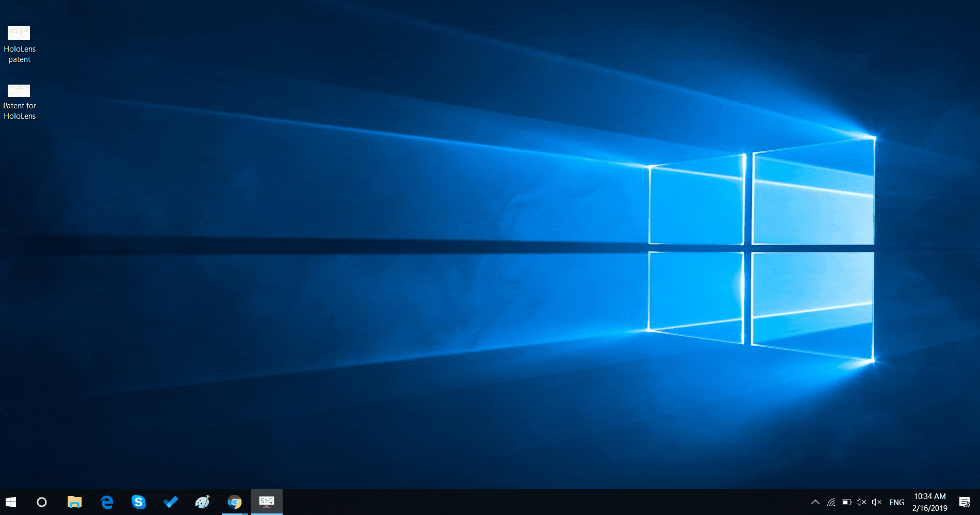The height and width of the screenshot is (515, 980).
Task: Open the ENG language selector
Action: (897, 502)
